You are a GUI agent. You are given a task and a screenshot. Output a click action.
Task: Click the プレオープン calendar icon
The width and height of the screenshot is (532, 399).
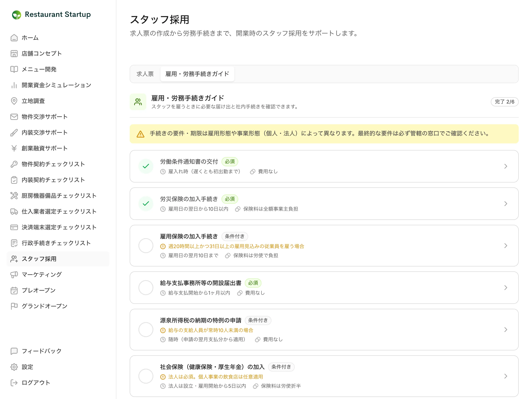(14, 291)
